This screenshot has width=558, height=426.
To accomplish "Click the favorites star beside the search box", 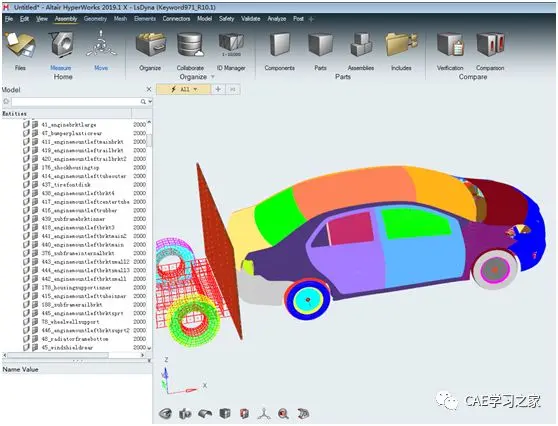I will pyautogui.click(x=6, y=102).
